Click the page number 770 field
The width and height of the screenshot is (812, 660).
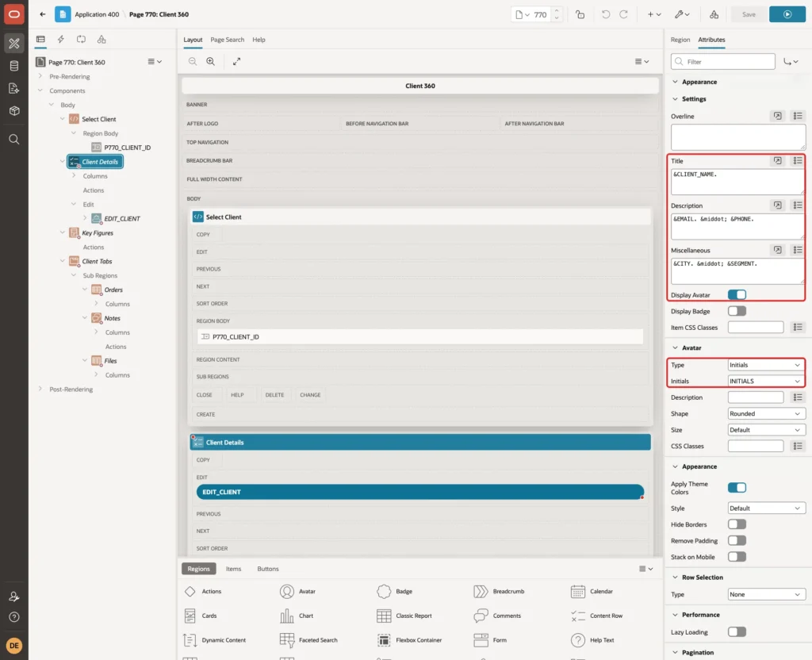pyautogui.click(x=540, y=14)
